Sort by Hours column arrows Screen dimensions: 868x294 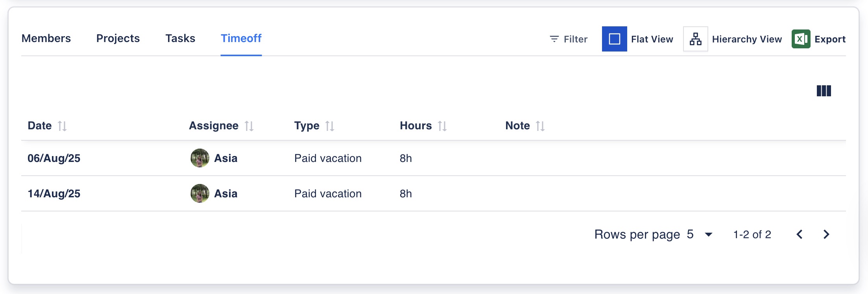tap(442, 126)
